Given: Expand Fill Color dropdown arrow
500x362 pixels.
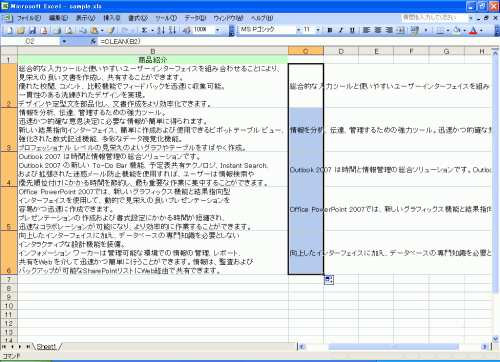Looking at the screenshot, I should click(x=464, y=31).
